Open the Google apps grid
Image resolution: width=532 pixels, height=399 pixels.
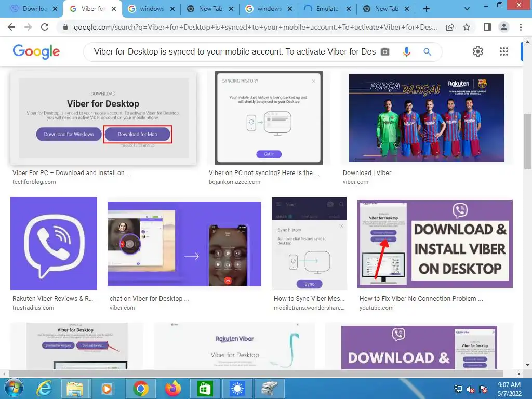[504, 51]
